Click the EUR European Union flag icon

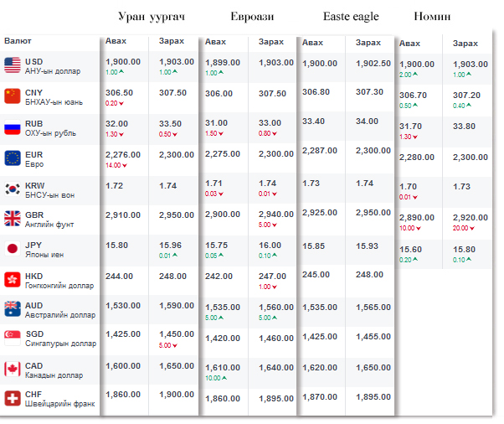point(13,158)
